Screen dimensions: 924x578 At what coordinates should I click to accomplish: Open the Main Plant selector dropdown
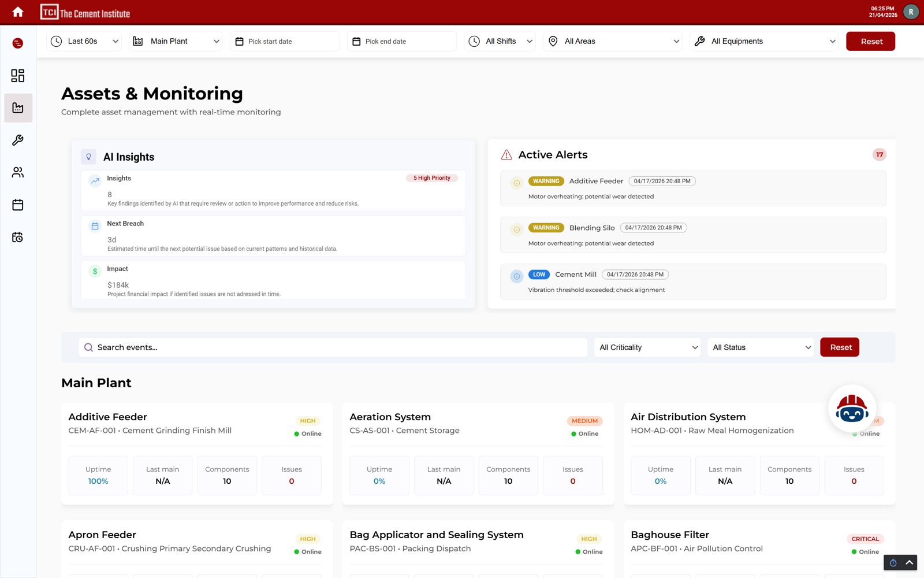click(176, 41)
